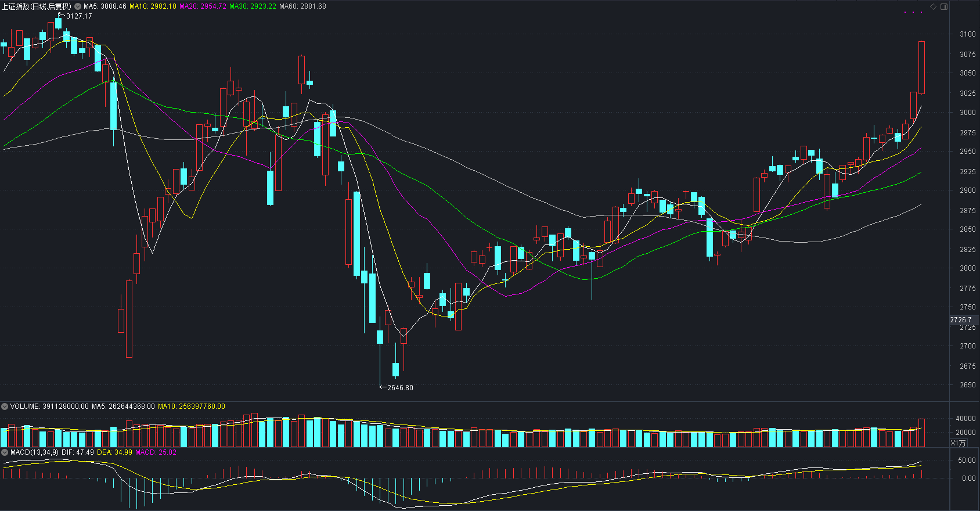
Task: Click the X1万 volume unit label
Action: [959, 443]
